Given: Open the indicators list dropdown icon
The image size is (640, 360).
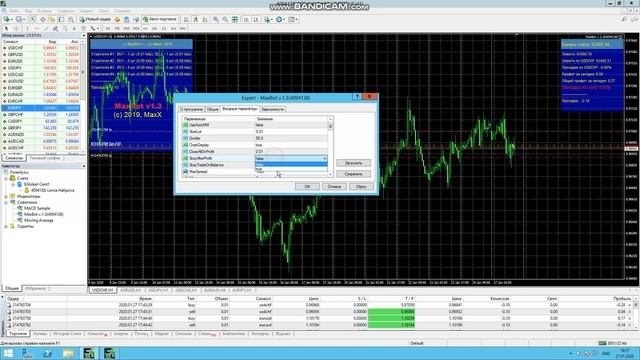Looking at the screenshot, I should 269,19.
